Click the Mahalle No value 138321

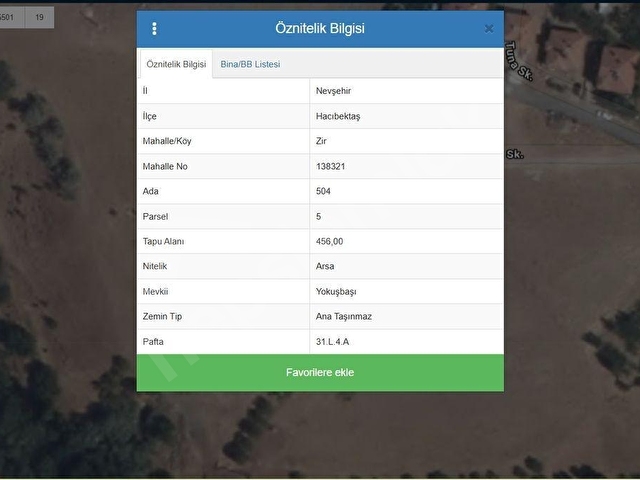[x=330, y=166]
